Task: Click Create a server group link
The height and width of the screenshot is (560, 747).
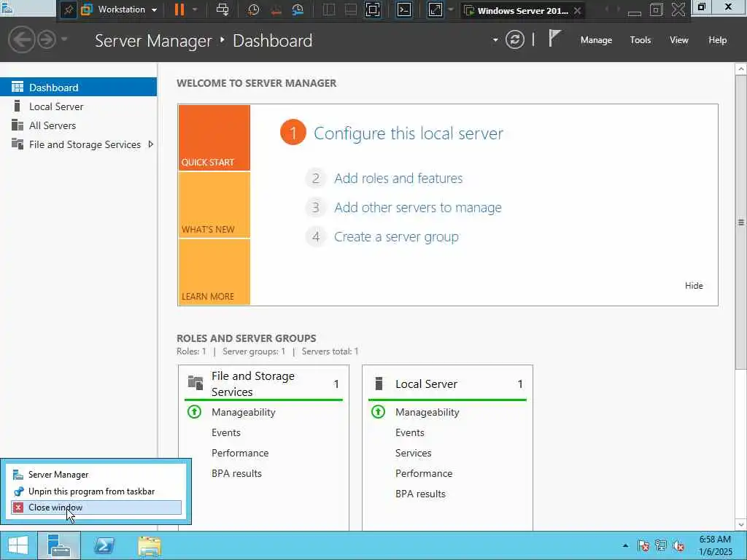Action: 396,237
